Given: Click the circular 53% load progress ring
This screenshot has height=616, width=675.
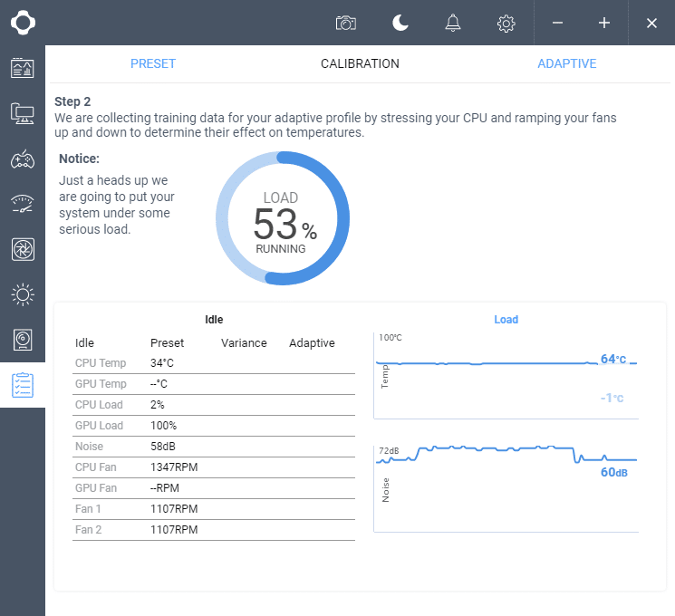Looking at the screenshot, I should [x=281, y=218].
